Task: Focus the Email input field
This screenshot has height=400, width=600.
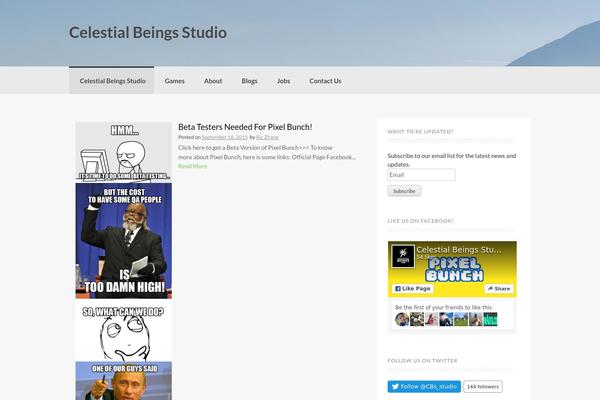Action: pos(421,175)
